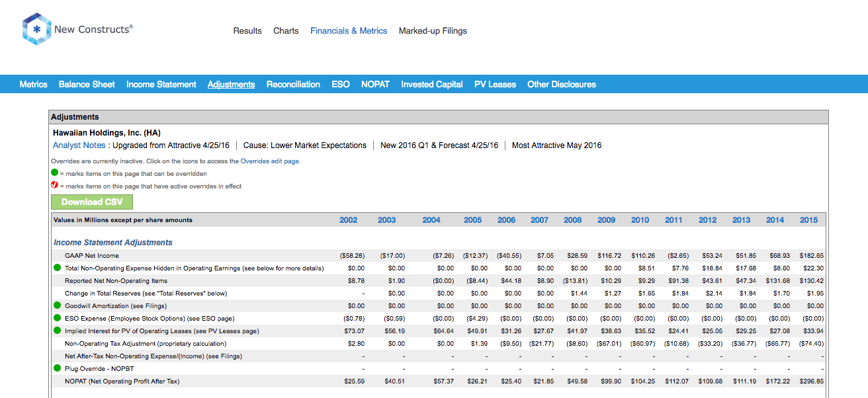Screen dimensions: 868x398
Task: Click the 2009 year column header
Action: tap(607, 220)
